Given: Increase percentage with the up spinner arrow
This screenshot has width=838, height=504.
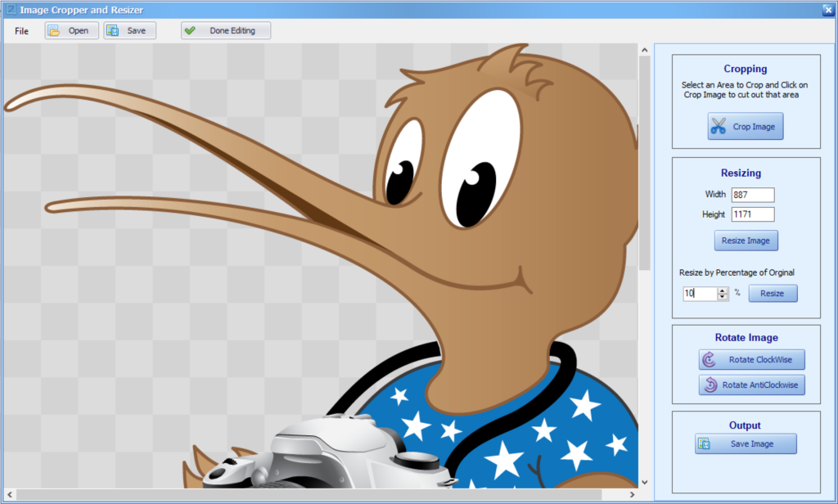Looking at the screenshot, I should (723, 290).
